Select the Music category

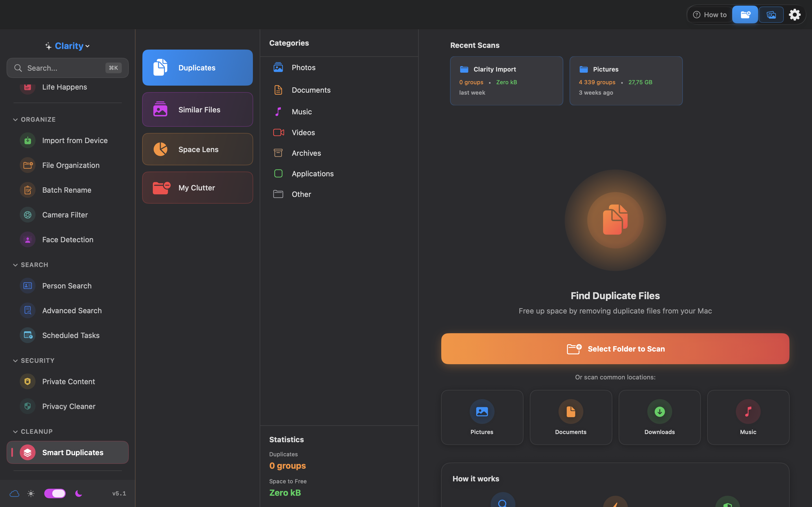(x=301, y=111)
